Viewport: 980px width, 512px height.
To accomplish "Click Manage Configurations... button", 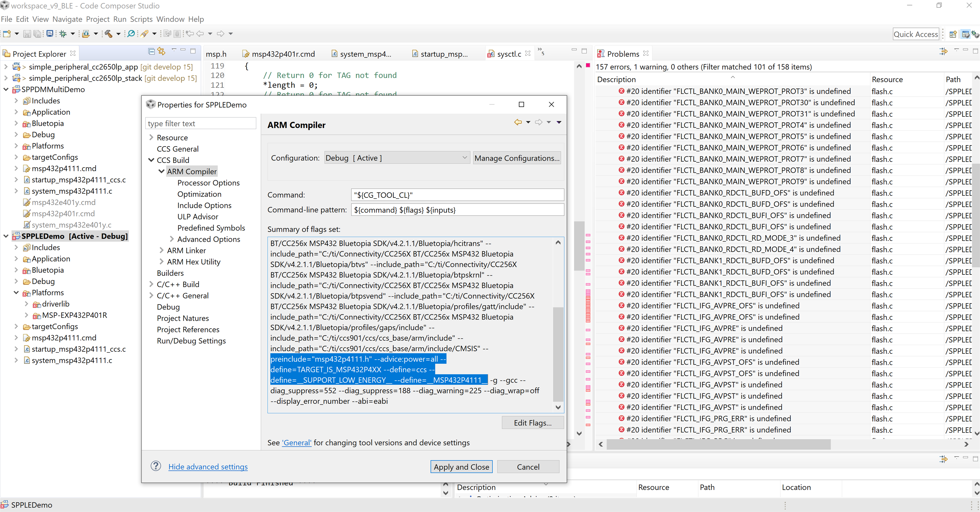I will click(517, 158).
